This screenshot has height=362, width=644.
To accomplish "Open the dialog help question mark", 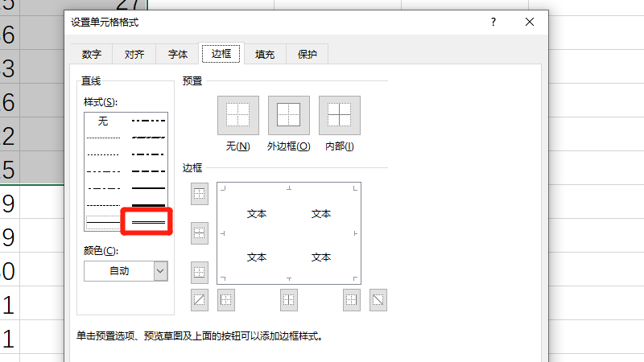I will [x=493, y=23].
